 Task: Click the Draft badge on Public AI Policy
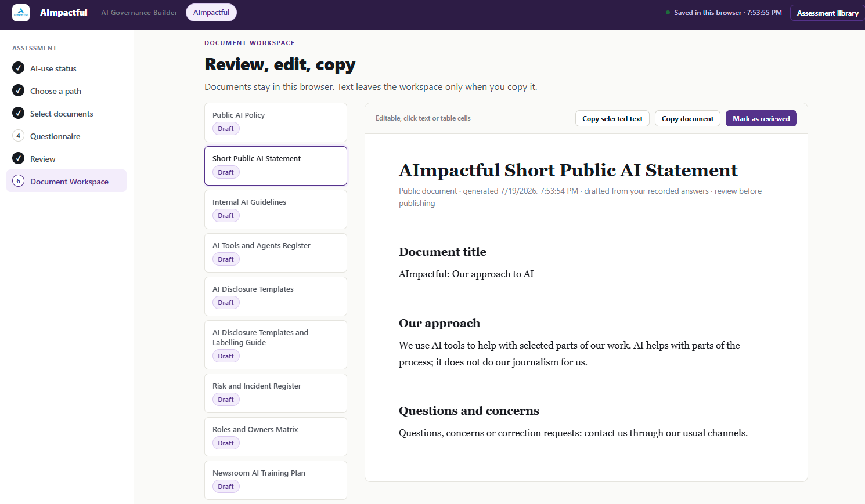click(x=226, y=129)
